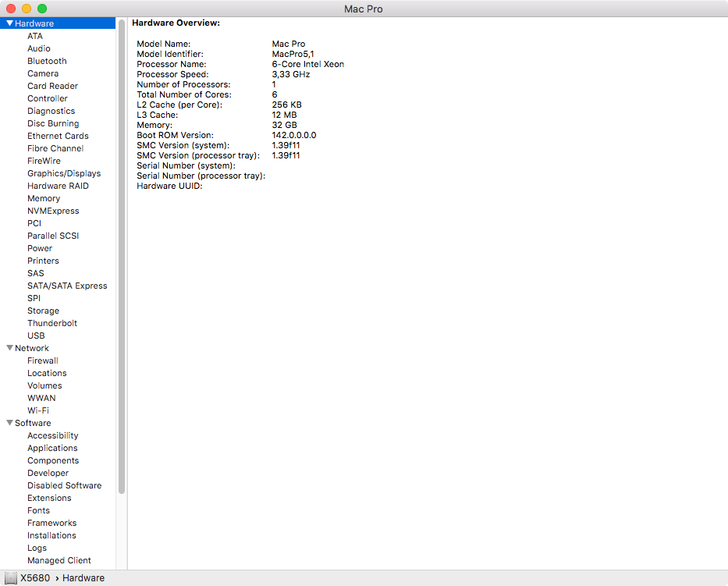
Task: Click the MacPro5,1 model identifier value
Action: 293,54
